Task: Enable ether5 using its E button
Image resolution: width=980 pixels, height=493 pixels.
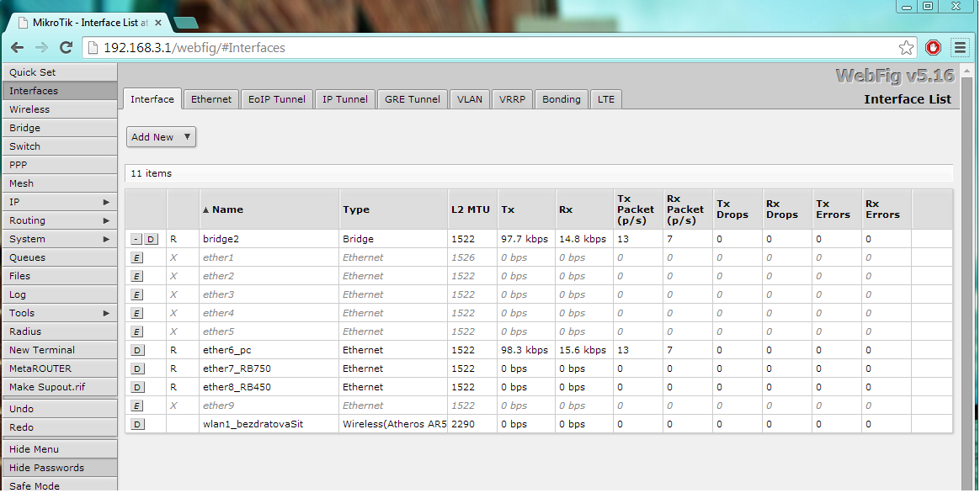Action: coord(137,331)
